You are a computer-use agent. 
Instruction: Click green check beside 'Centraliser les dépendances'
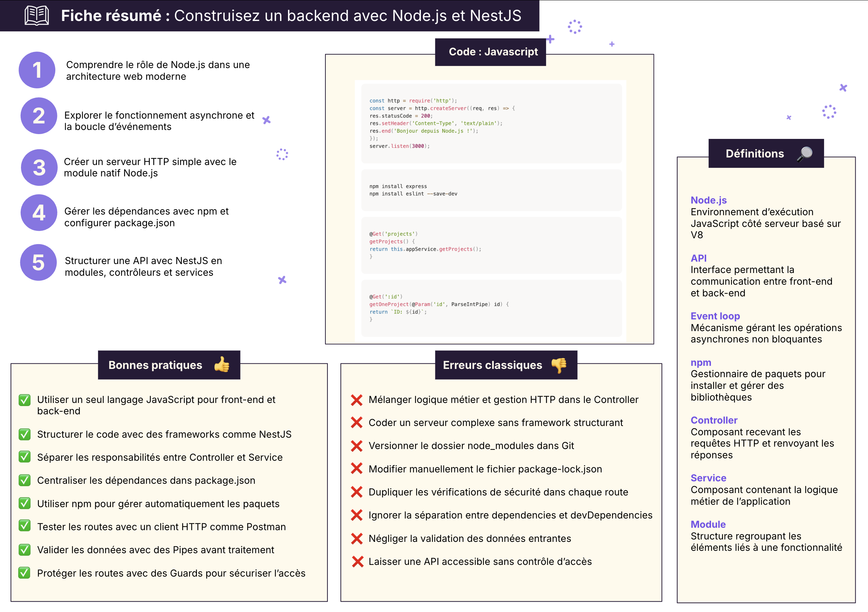pos(25,480)
